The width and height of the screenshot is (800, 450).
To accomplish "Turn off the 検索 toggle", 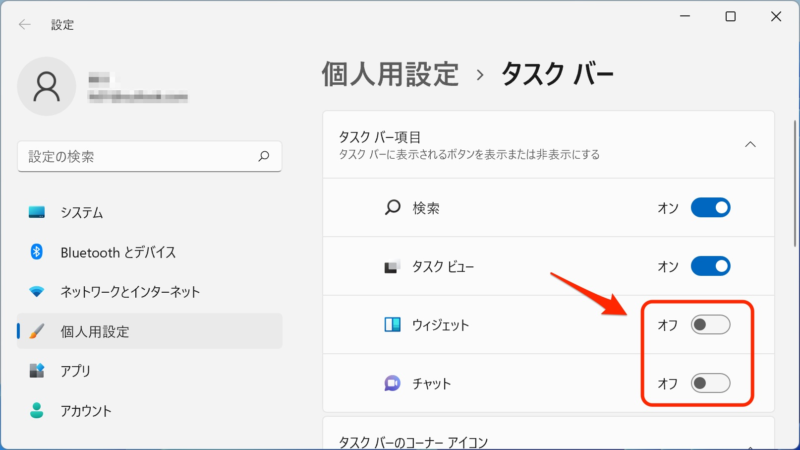I will pyautogui.click(x=711, y=208).
